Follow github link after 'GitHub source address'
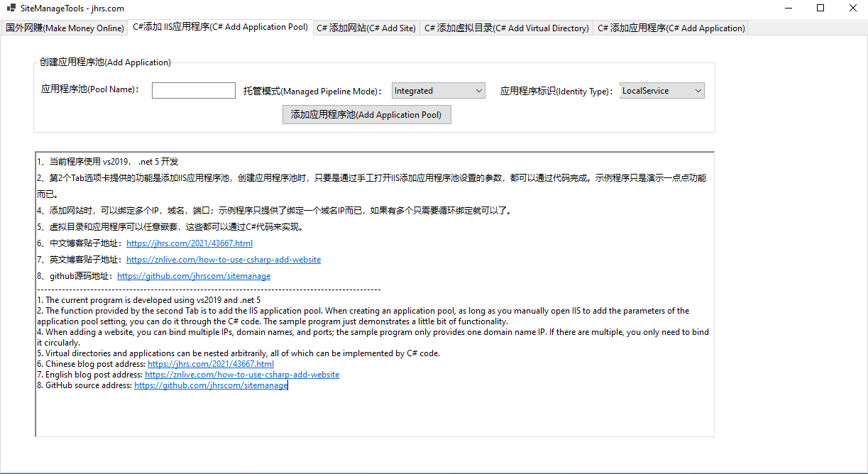The height and width of the screenshot is (474, 868). click(x=211, y=385)
